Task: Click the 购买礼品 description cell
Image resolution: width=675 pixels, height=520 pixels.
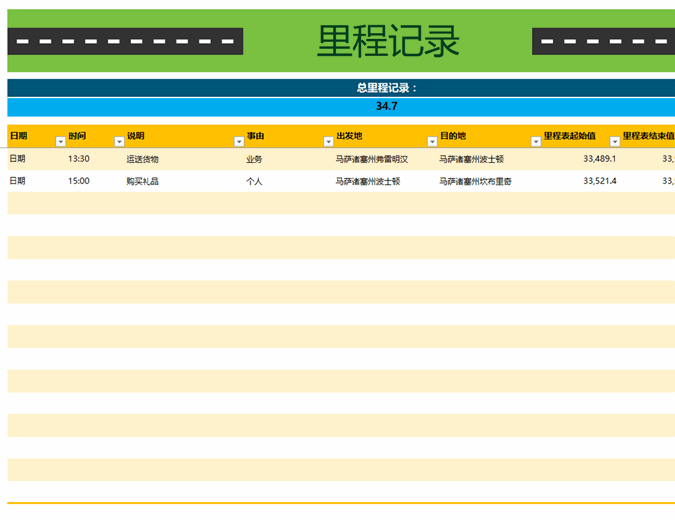Action: pyautogui.click(x=142, y=181)
